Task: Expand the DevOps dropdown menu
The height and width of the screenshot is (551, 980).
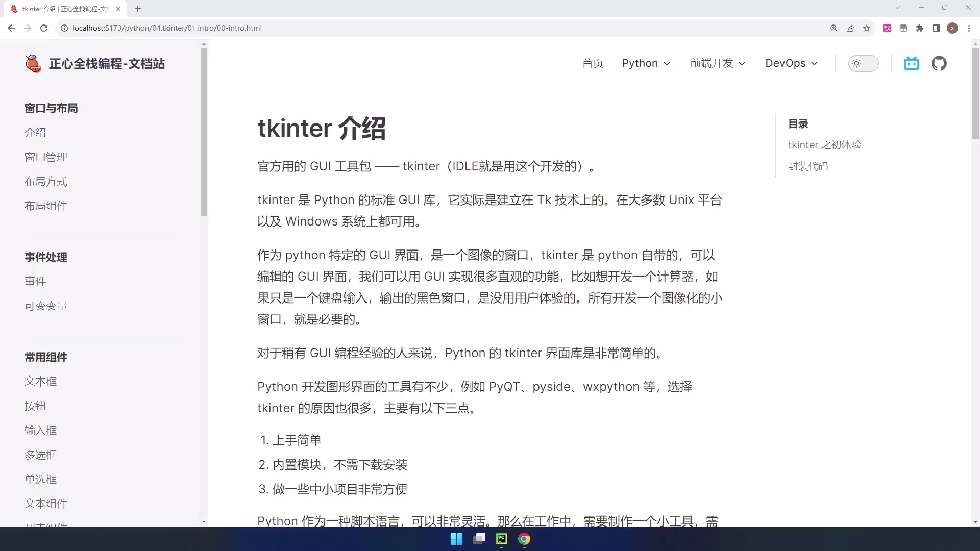Action: (792, 63)
